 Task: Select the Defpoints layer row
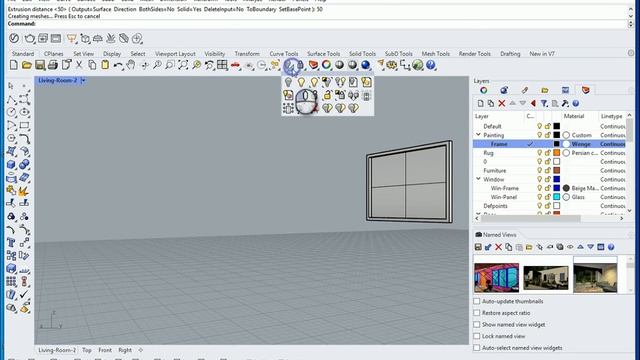pos(549,206)
